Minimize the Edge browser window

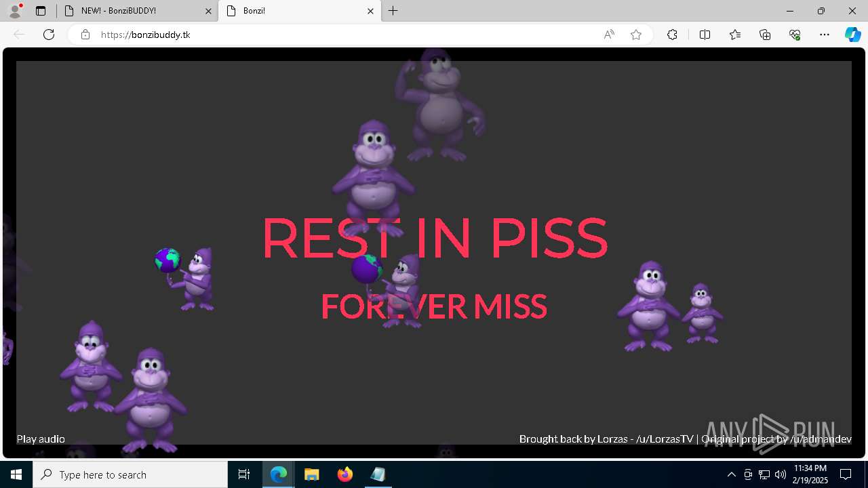790,11
